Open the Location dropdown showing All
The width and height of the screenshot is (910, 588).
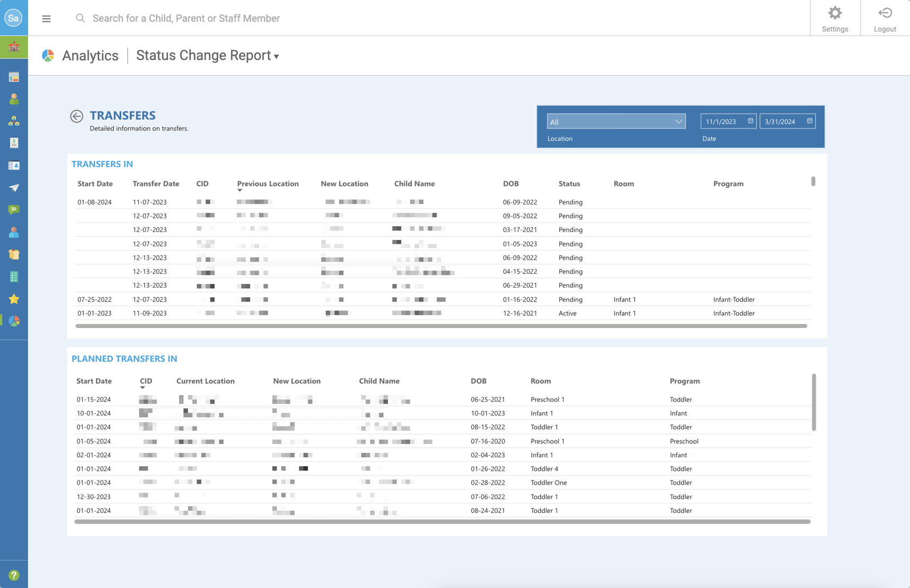615,121
